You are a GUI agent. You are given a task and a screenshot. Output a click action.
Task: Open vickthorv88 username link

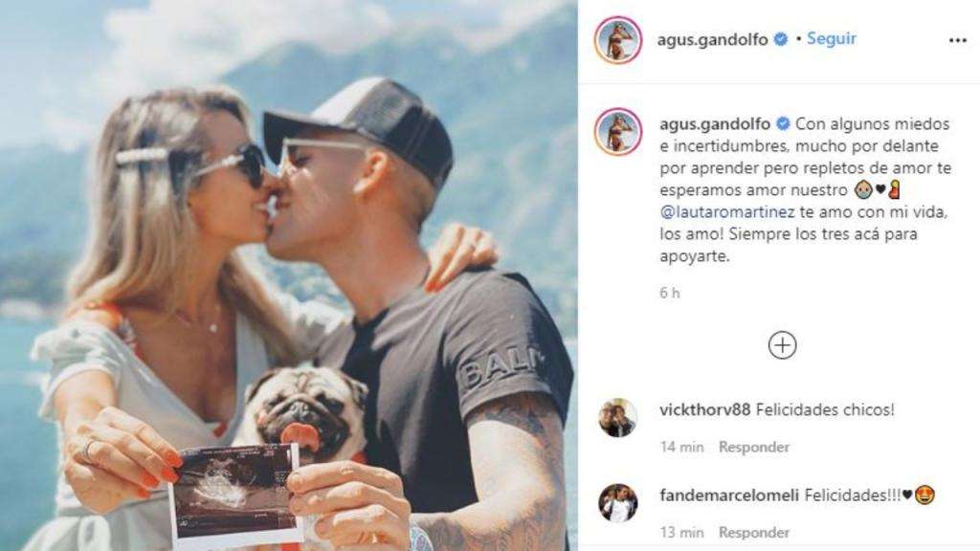[x=705, y=409]
